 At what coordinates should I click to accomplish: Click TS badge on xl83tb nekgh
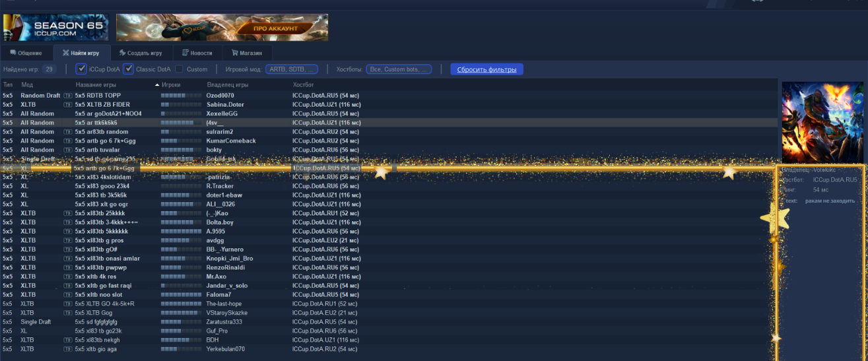point(68,340)
